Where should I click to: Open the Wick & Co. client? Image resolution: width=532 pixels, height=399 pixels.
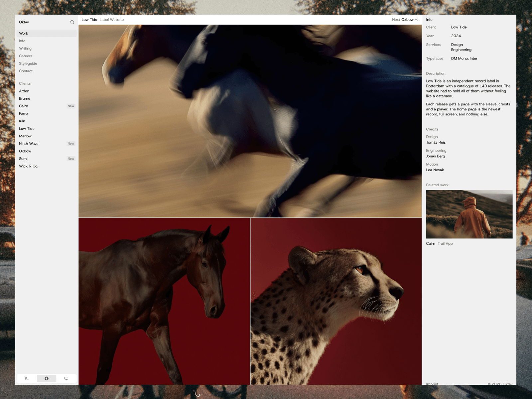[47, 166]
